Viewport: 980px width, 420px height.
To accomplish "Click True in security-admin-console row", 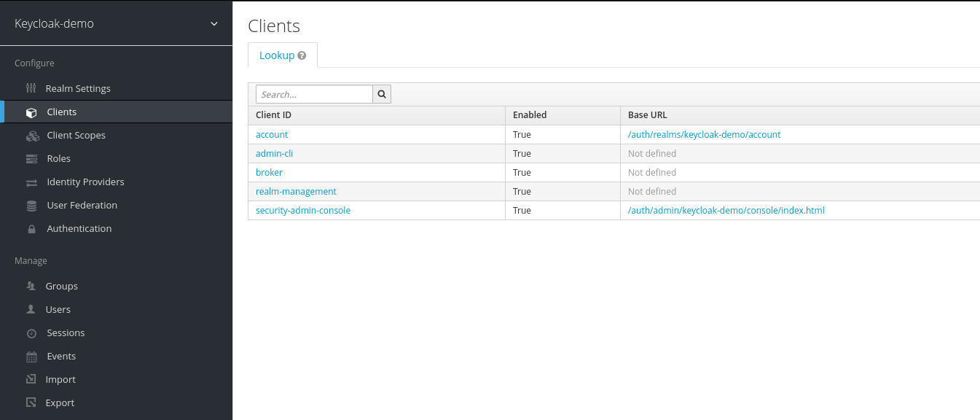I will click(x=522, y=211).
